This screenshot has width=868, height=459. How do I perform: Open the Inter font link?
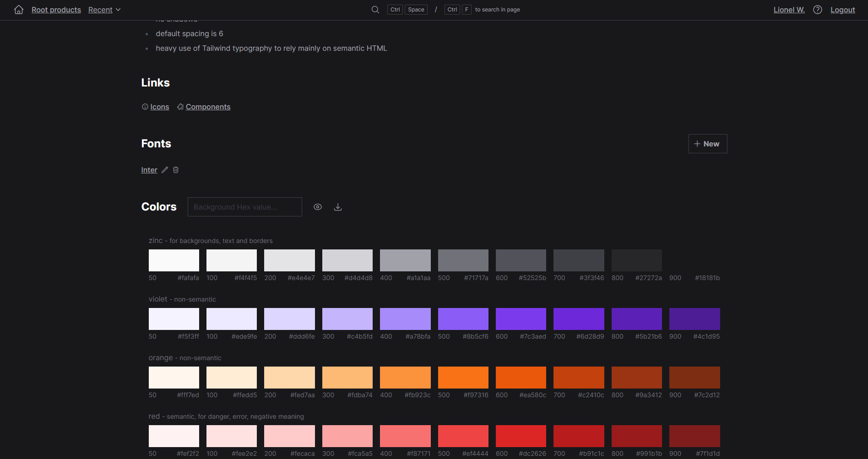coord(149,170)
